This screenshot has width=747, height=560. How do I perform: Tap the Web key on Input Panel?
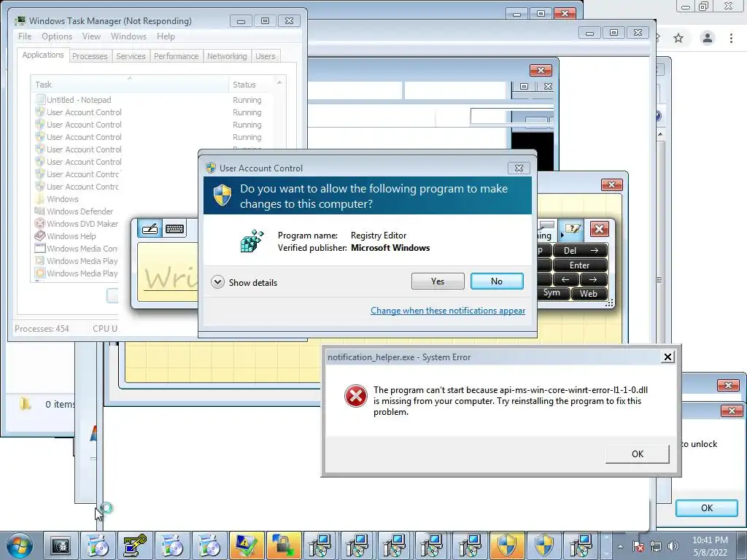589,293
